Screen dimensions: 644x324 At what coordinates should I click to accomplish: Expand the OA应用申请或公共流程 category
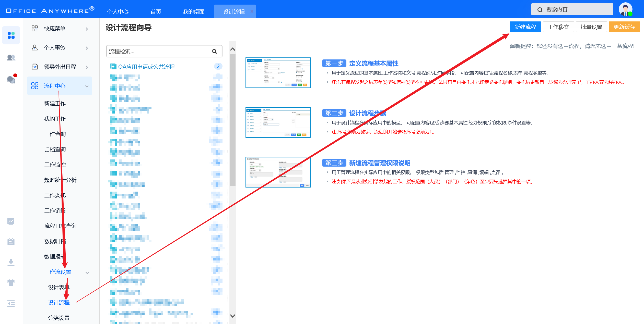[146, 67]
